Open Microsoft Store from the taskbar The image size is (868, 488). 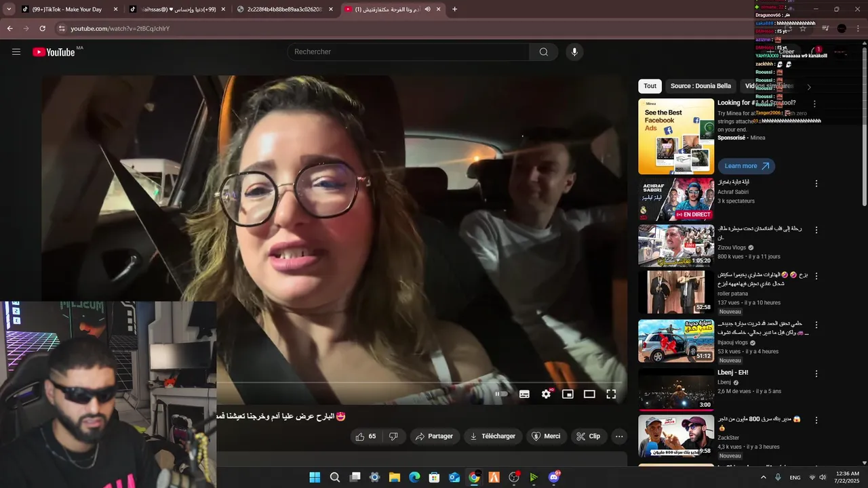[434, 477]
